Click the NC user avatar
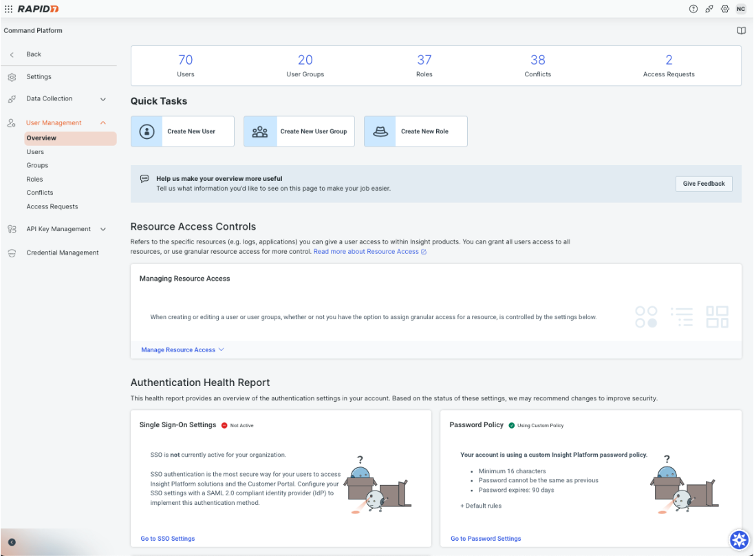754x560 pixels. pos(741,9)
